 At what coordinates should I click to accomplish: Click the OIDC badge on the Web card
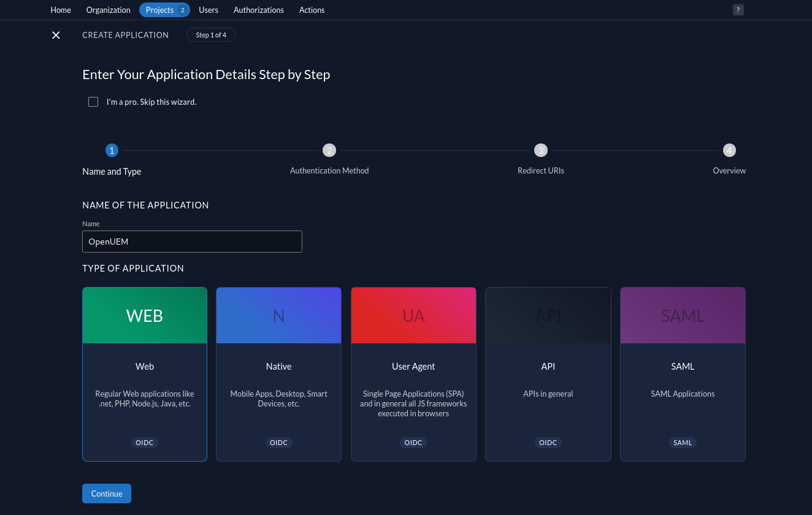[145, 442]
